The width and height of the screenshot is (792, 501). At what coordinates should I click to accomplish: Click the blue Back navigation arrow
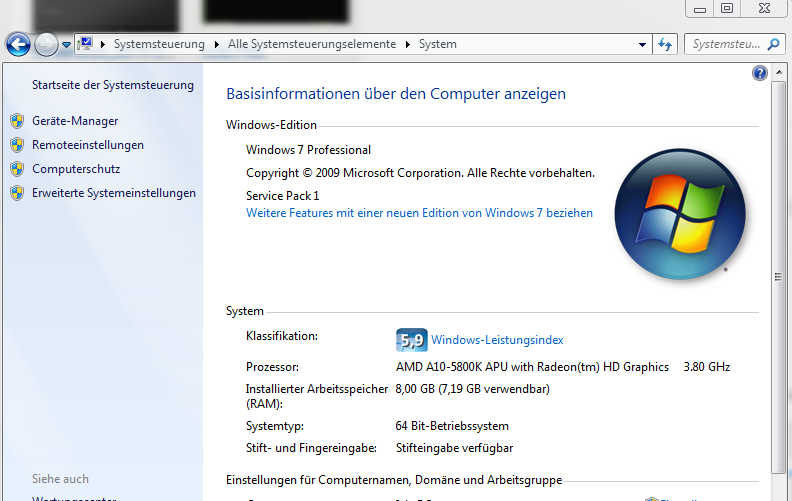click(18, 44)
